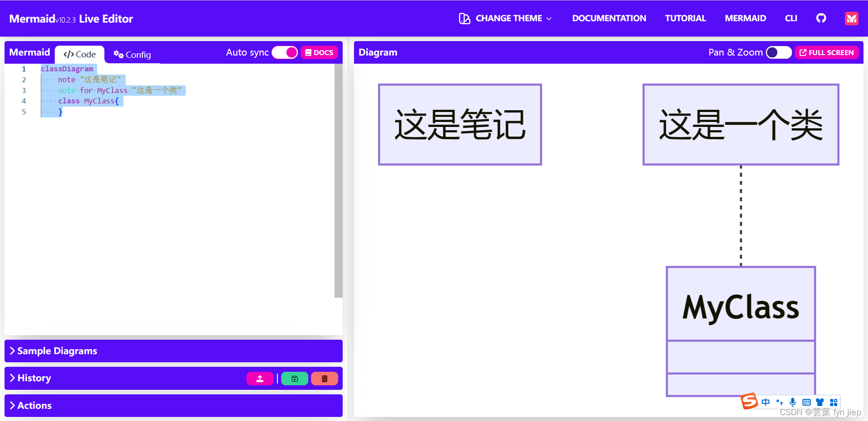Click line number 3 in the editor gutter
Screen dimensions: 868x421
24,90
